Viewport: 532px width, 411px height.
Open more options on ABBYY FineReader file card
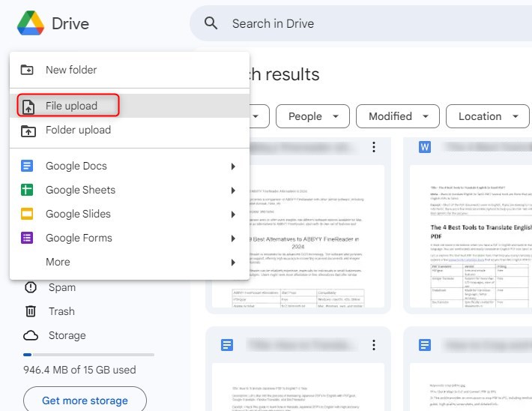pyautogui.click(x=374, y=147)
